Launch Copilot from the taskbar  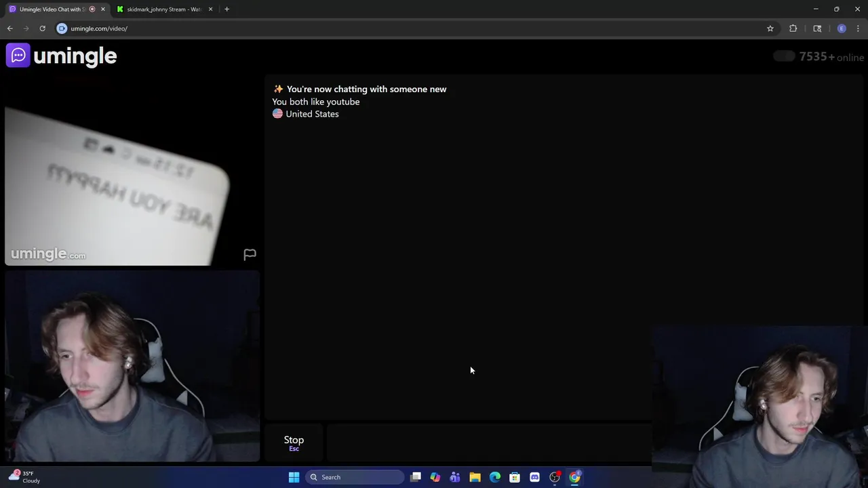pyautogui.click(x=435, y=477)
